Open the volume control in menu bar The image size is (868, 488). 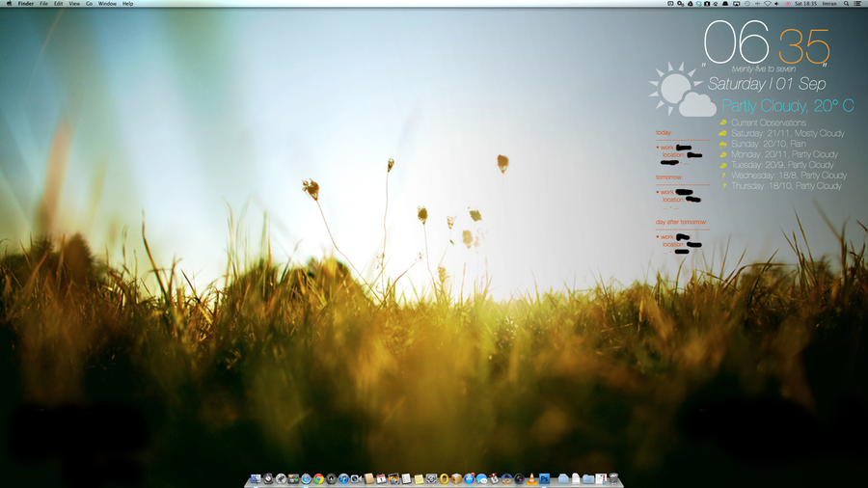(776, 3)
